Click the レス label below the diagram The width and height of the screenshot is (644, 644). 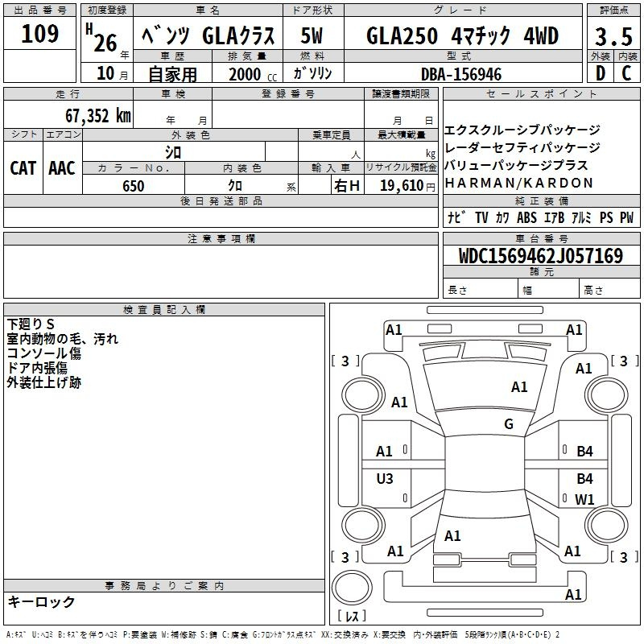coord(352,617)
